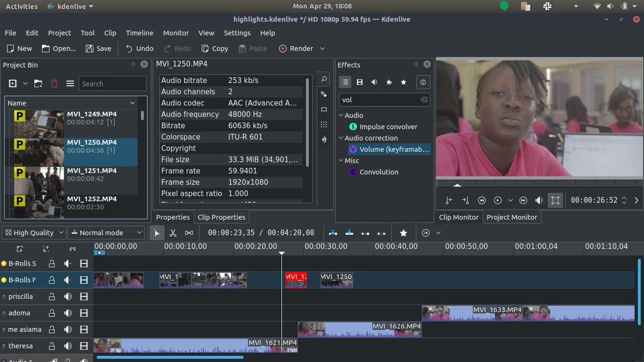
Task: Collapse the Misc effects category
Action: click(x=341, y=160)
